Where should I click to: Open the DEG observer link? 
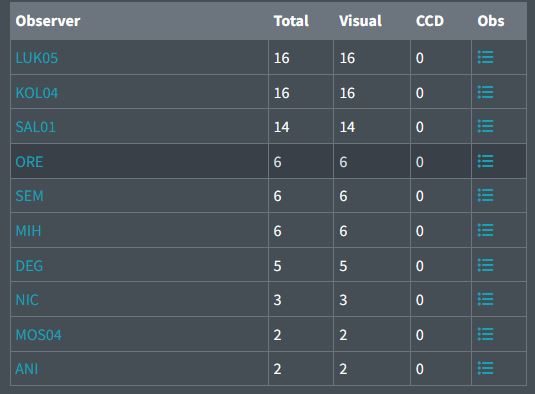point(29,266)
